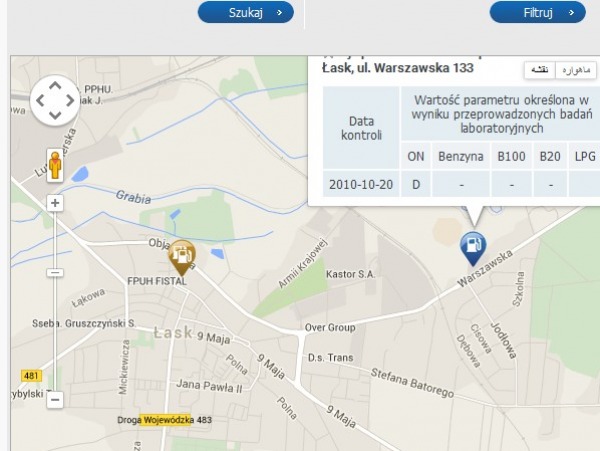Pan the map up with arrow
This screenshot has width=600, height=451.
coord(55,86)
